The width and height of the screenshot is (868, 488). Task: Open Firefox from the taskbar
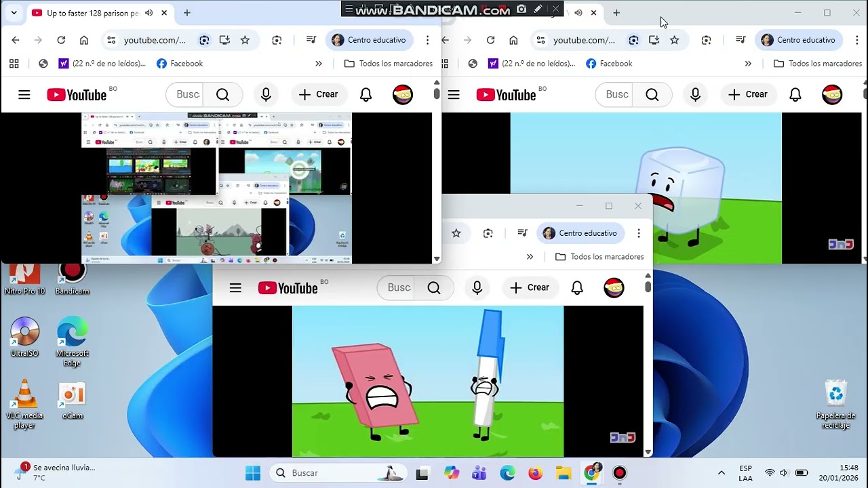click(536, 473)
